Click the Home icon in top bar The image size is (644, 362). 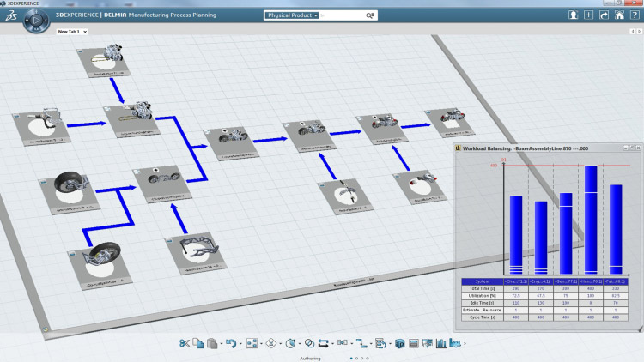pyautogui.click(x=618, y=15)
